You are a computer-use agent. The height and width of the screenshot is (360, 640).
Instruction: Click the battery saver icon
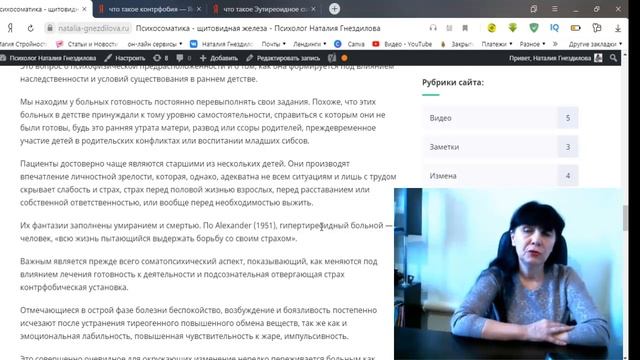576,28
